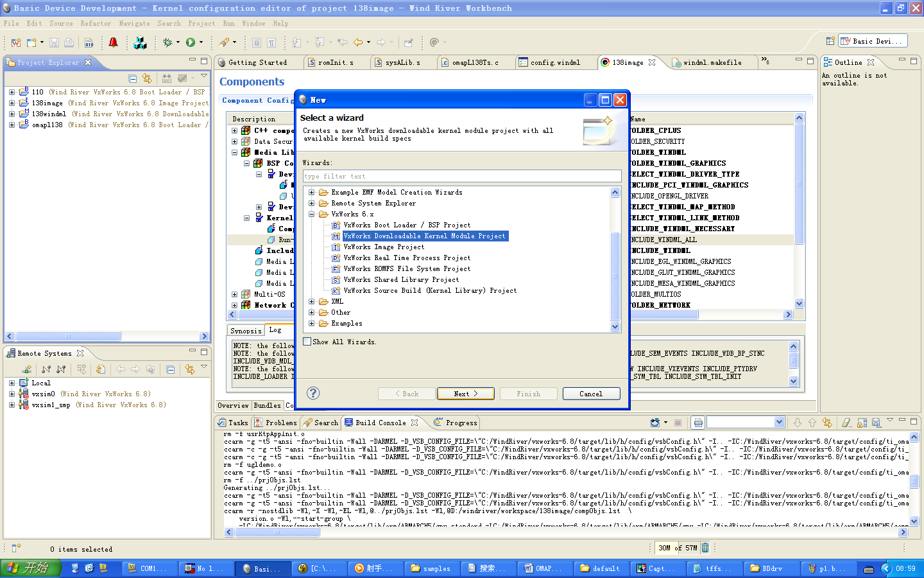Select VxWorks Image Project wizard
The image size is (924, 578).
(384, 247)
